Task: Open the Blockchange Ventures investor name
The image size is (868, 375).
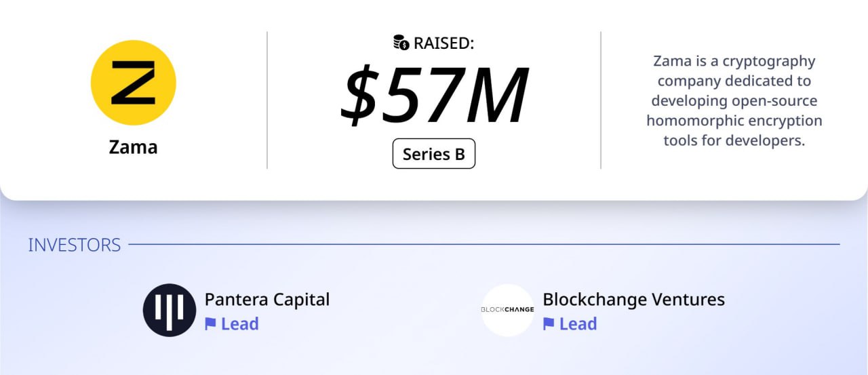Action: pyautogui.click(x=634, y=299)
